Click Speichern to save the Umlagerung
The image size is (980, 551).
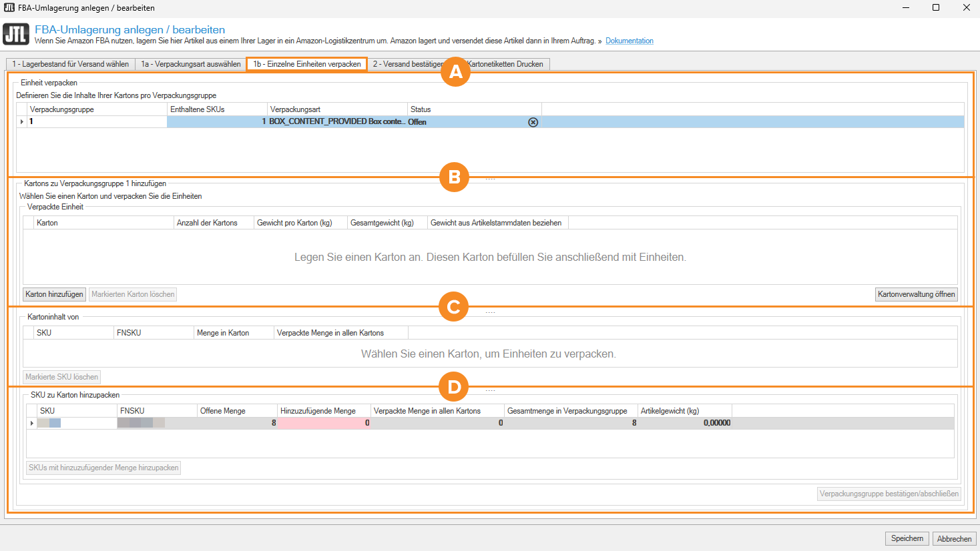pyautogui.click(x=907, y=538)
